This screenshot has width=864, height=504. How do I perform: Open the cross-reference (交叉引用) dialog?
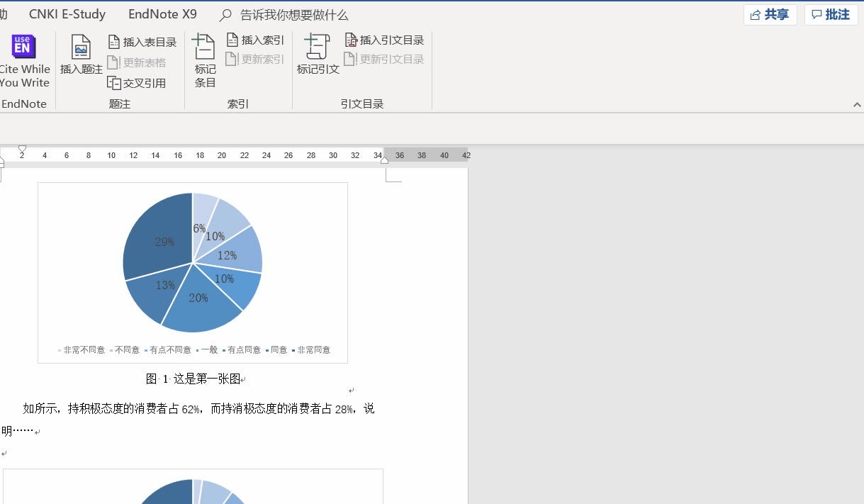(x=138, y=82)
